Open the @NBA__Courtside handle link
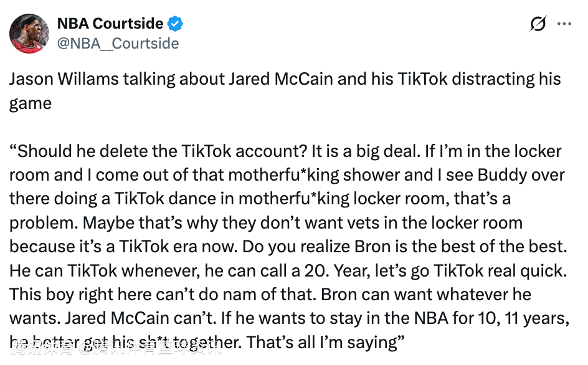The image size is (588, 365). point(118,44)
